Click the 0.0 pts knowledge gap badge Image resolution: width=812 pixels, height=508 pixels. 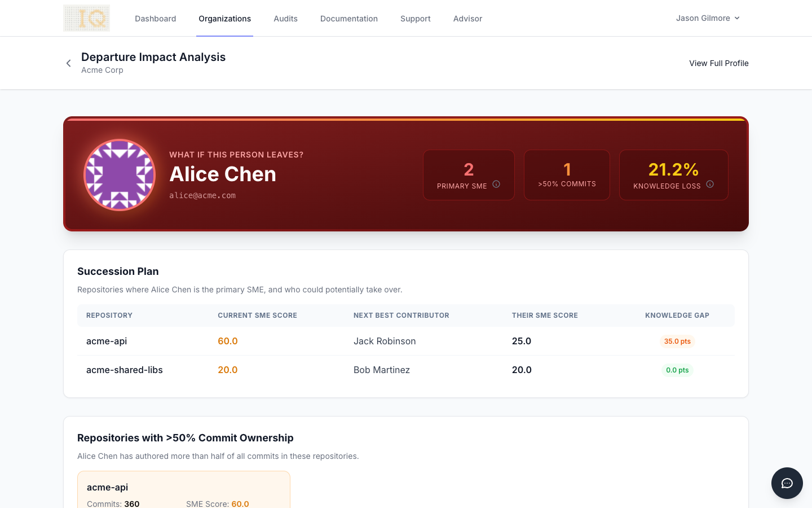click(x=677, y=370)
